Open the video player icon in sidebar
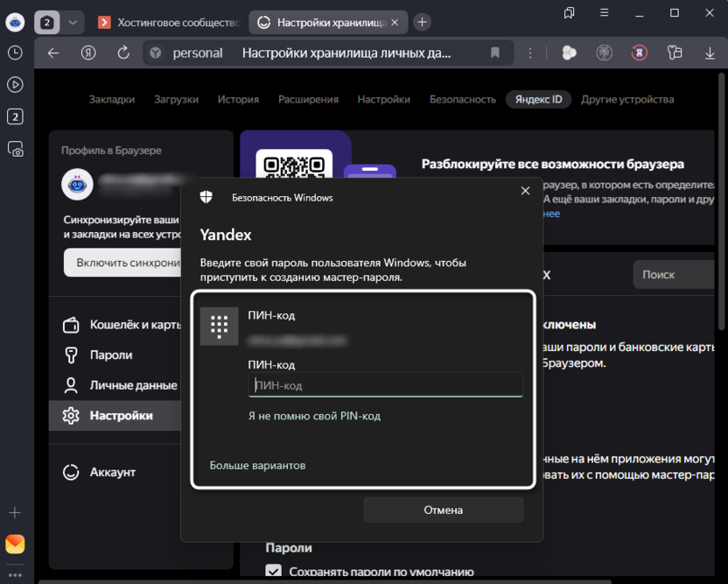Viewport: 728px width, 584px height. (x=15, y=85)
